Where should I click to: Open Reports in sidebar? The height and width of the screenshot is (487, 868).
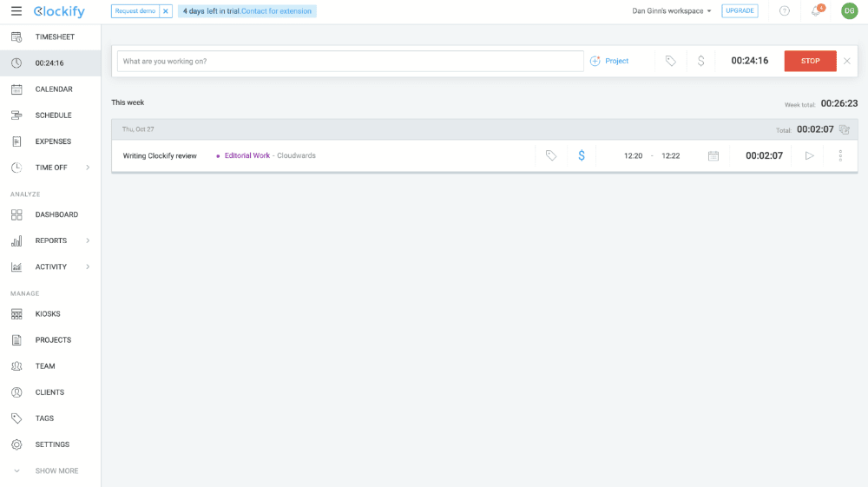(51, 240)
